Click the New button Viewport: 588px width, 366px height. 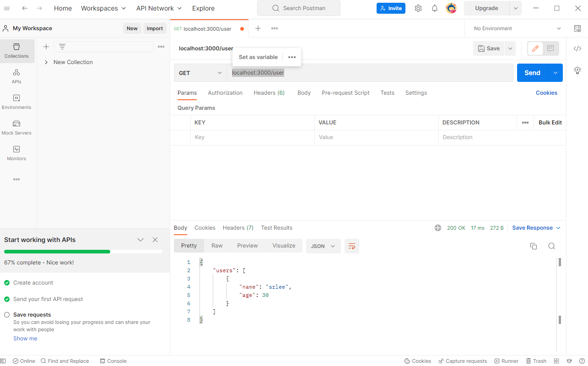coord(132,28)
